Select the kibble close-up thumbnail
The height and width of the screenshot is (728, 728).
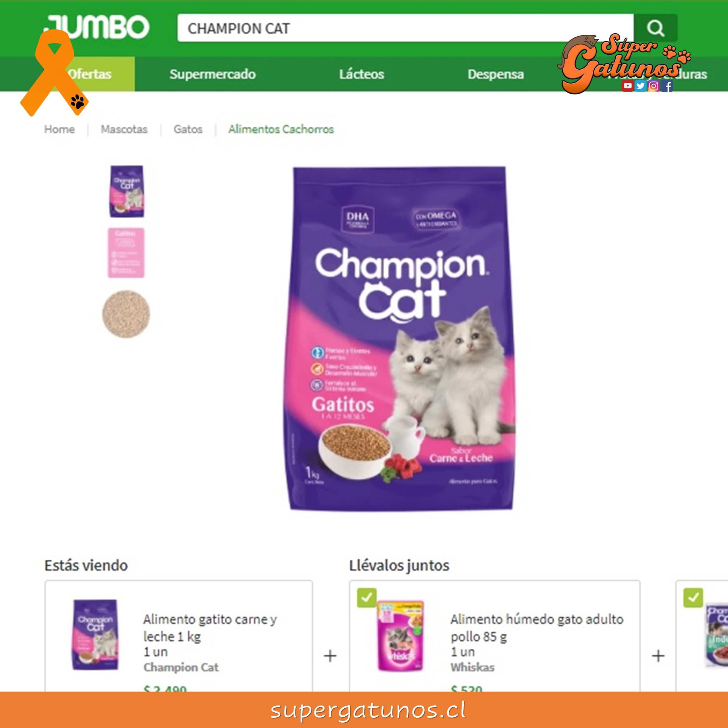pyautogui.click(x=126, y=313)
